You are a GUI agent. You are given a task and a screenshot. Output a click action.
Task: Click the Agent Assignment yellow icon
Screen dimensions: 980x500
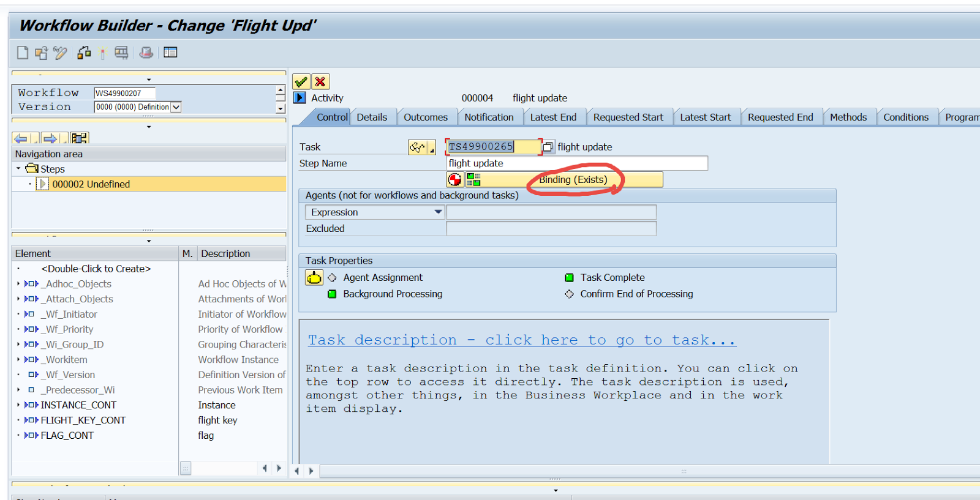tap(314, 278)
